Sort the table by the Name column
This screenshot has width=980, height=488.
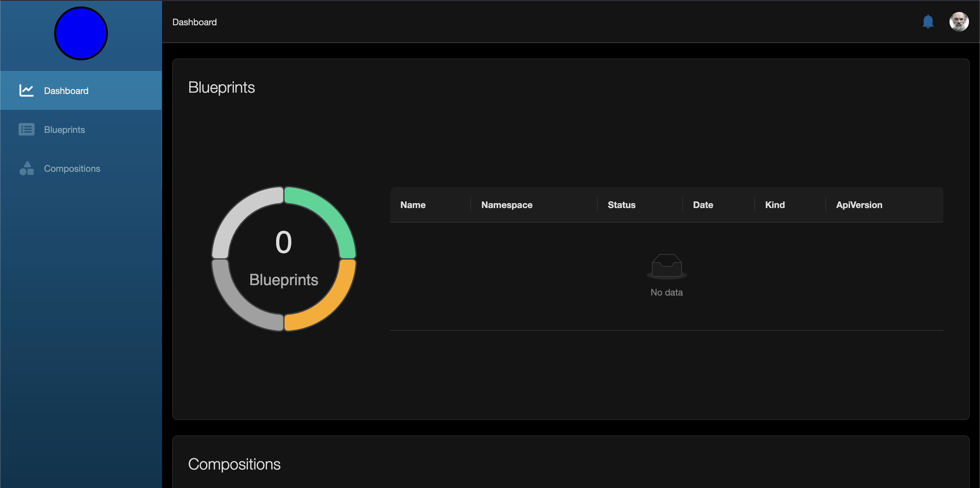(x=413, y=205)
